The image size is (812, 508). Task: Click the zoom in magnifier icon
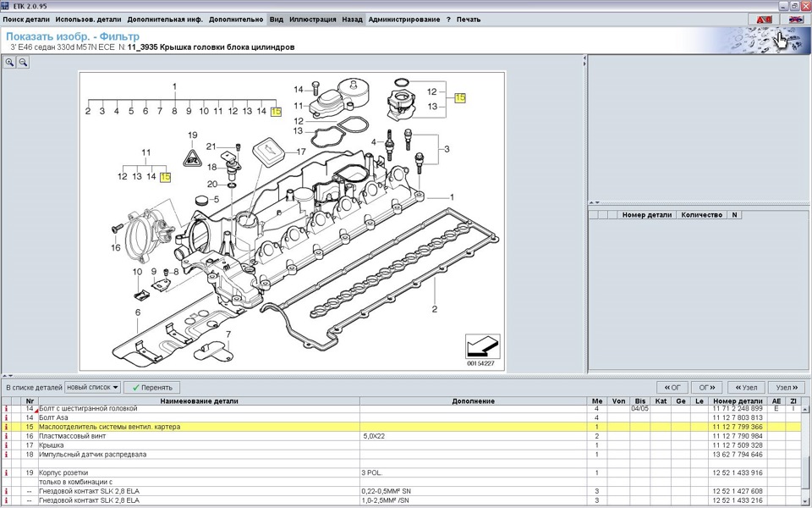click(11, 63)
